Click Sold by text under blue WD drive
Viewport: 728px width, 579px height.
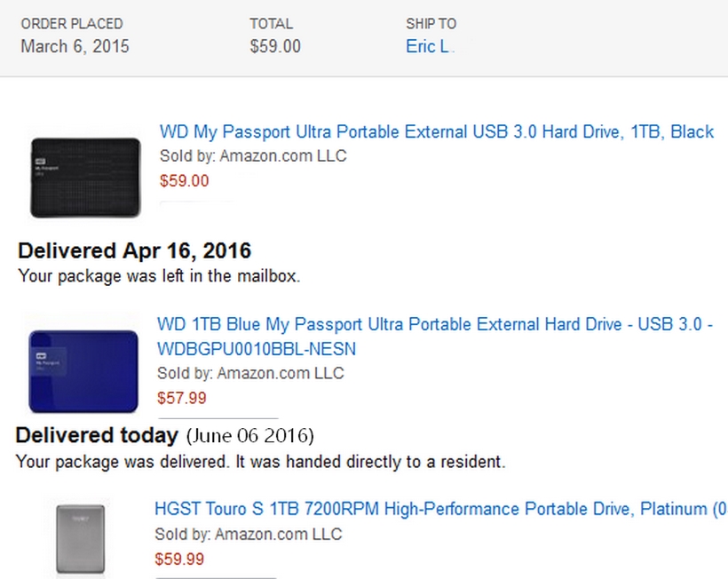pyautogui.click(x=250, y=373)
